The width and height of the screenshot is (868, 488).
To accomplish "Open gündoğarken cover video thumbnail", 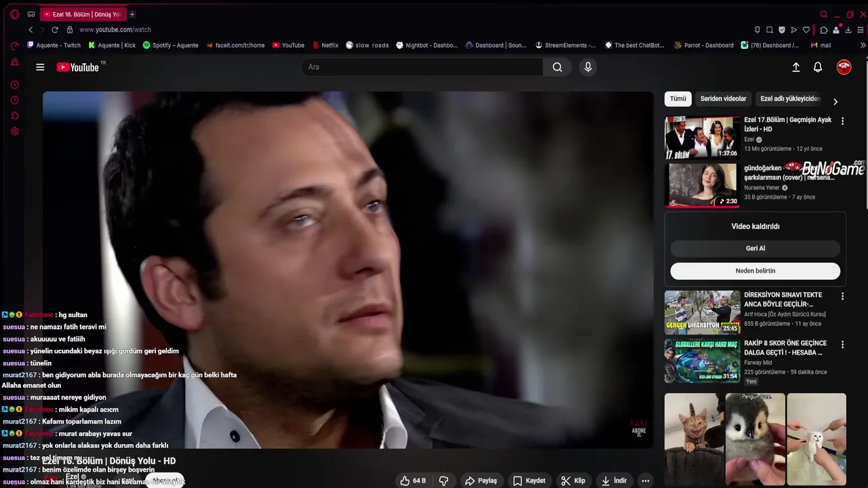I will click(702, 185).
